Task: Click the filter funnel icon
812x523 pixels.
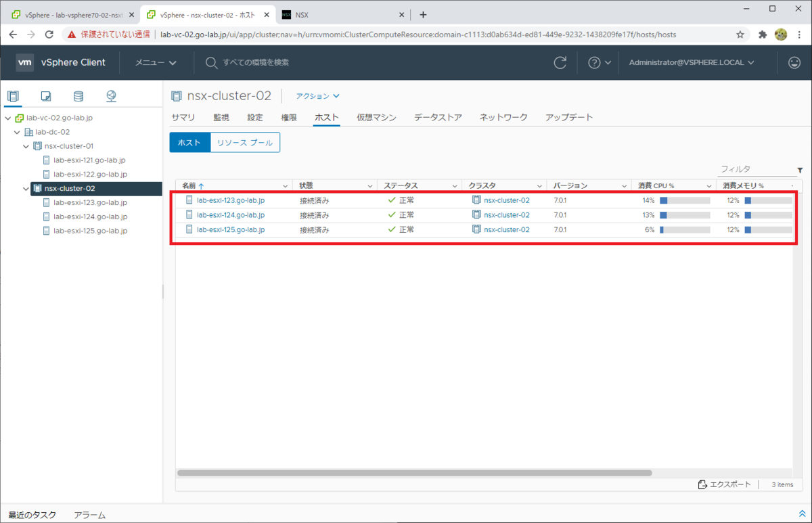Action: tap(800, 170)
